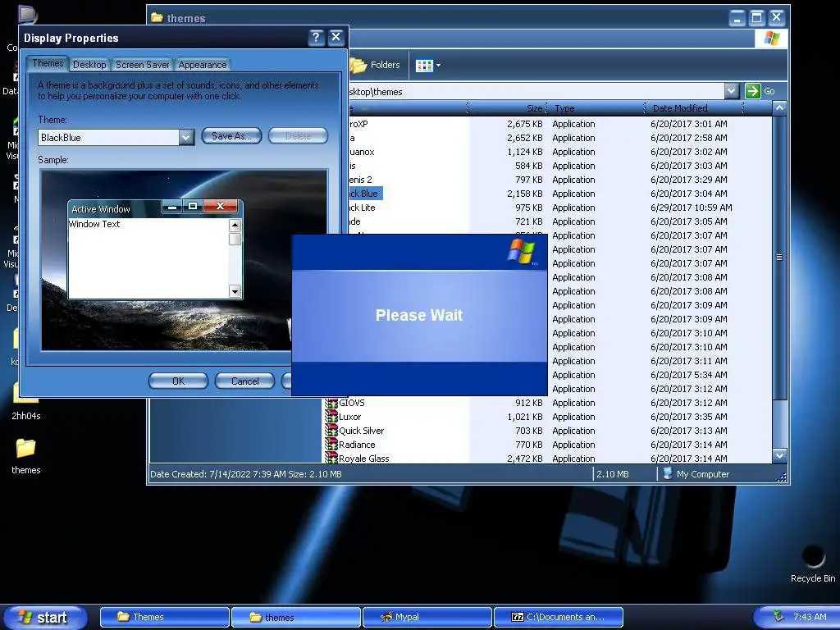Click the 2,675 KB size cell
Viewport: 840px width, 630px height.
[524, 124]
